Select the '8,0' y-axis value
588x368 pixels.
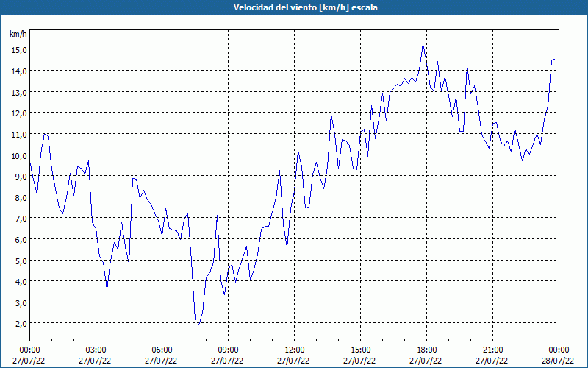point(21,197)
